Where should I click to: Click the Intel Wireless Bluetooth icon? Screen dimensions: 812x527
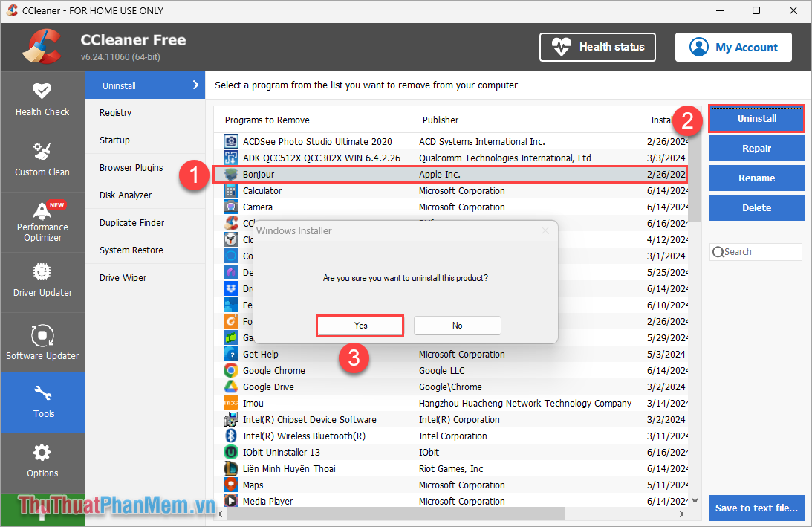pos(230,436)
